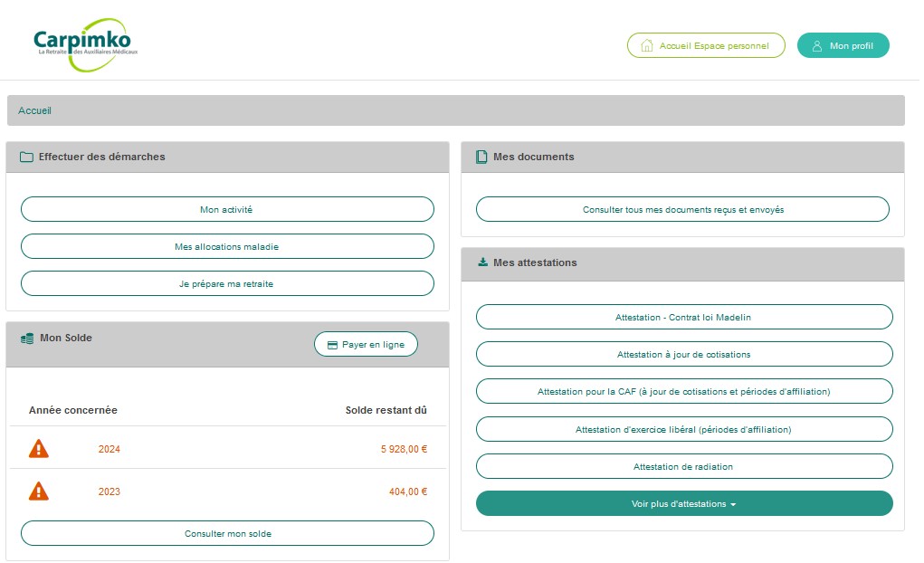This screenshot has height=563, width=924.
Task: Download Attestation de radiation
Action: pyautogui.click(x=684, y=466)
